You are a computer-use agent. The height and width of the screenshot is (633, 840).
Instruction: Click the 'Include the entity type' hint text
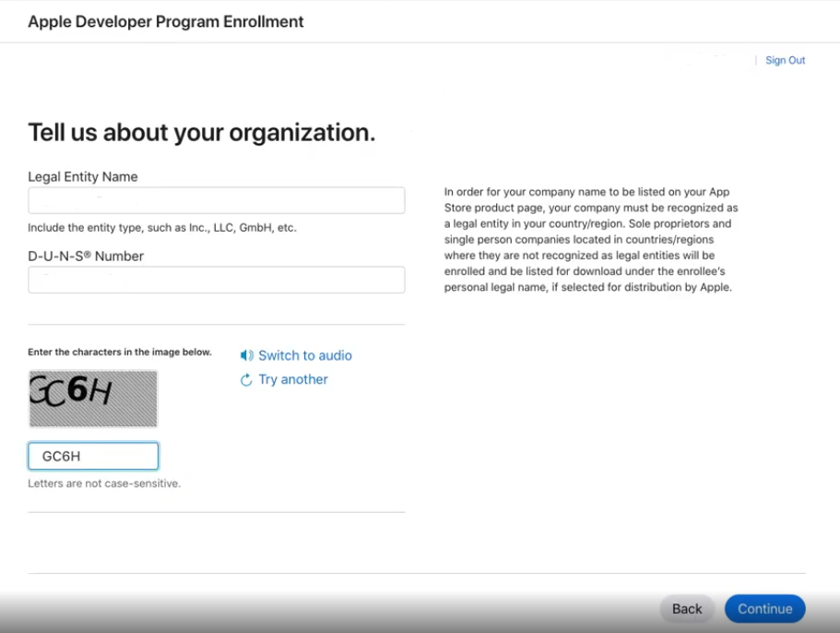pos(161,228)
